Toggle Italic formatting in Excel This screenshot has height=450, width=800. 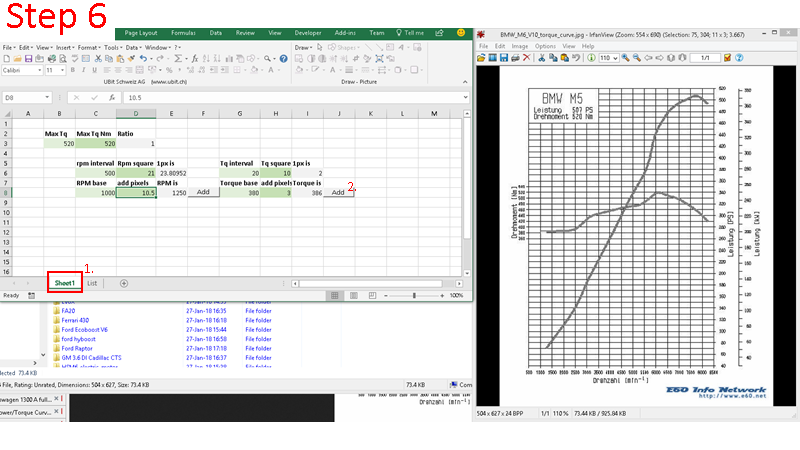(83, 70)
